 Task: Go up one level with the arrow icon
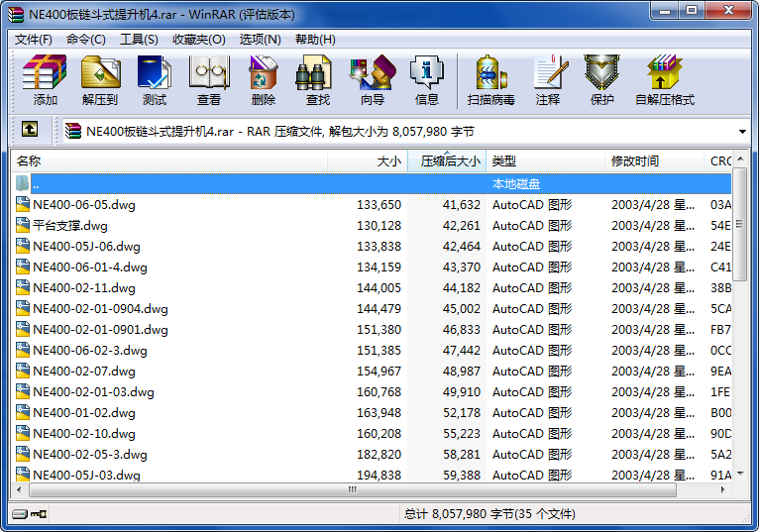(x=30, y=129)
